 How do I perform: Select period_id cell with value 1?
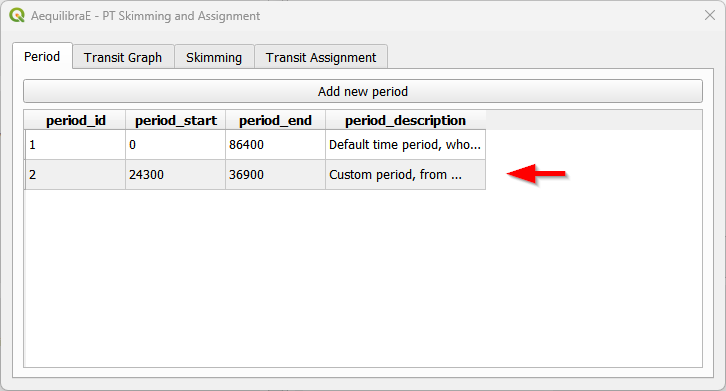point(75,145)
